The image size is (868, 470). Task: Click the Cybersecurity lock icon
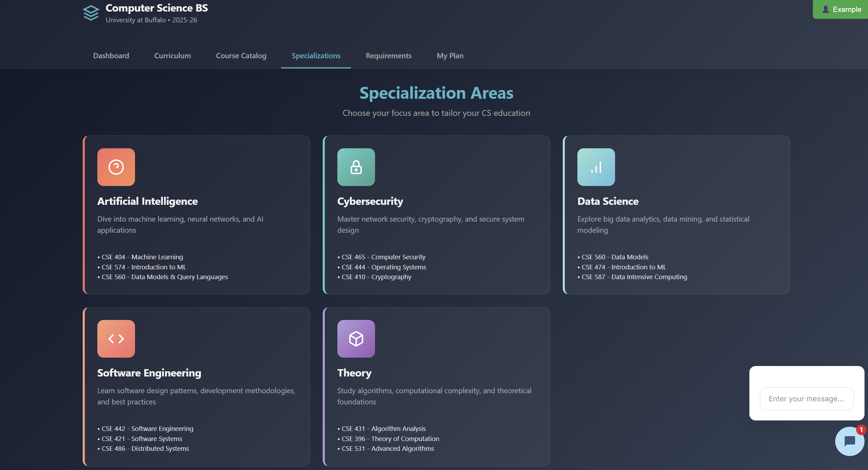pos(356,167)
